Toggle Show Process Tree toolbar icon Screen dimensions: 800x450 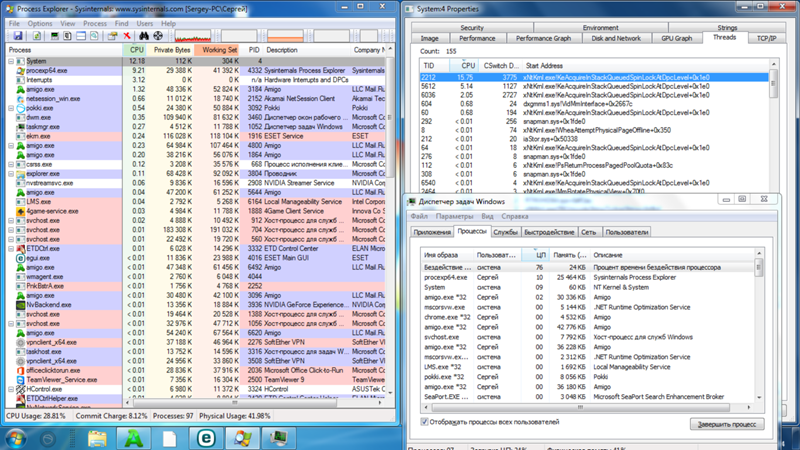[67, 36]
